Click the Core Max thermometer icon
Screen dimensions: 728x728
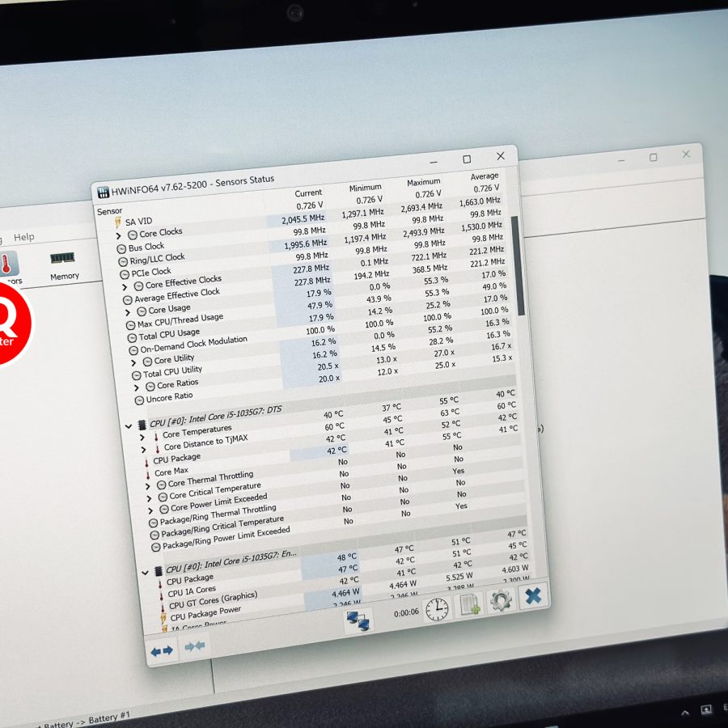click(148, 475)
